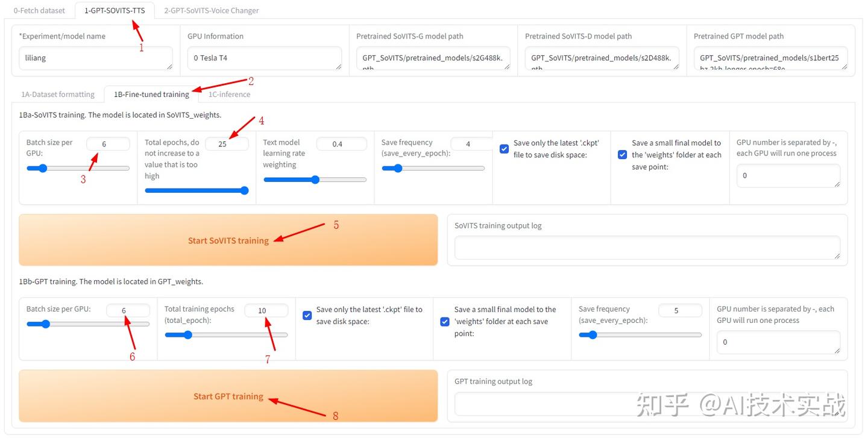This screenshot has width=868, height=441.
Task: Click the SoVITS total epochs number box
Action: (x=227, y=144)
